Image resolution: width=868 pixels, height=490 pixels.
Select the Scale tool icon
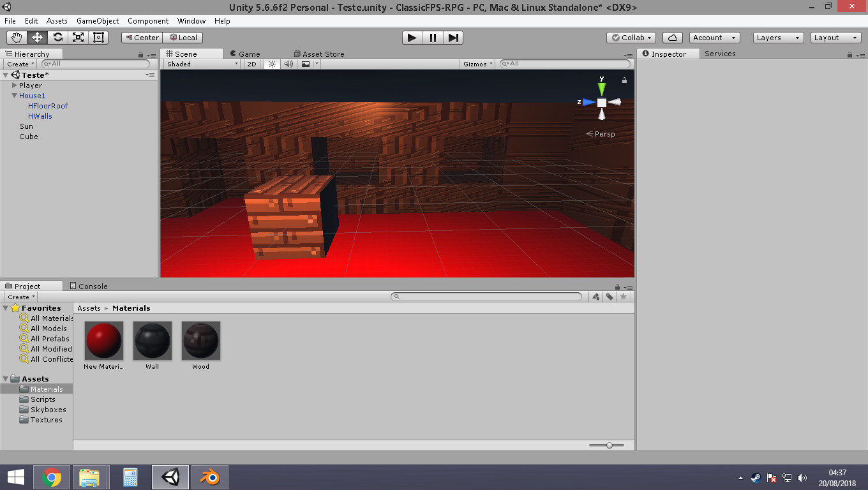click(x=79, y=38)
